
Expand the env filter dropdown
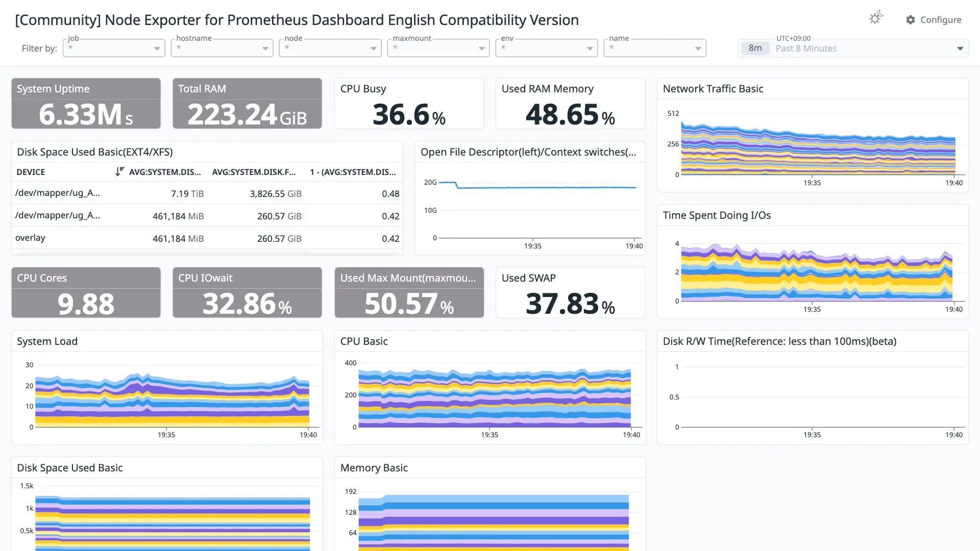coord(547,48)
